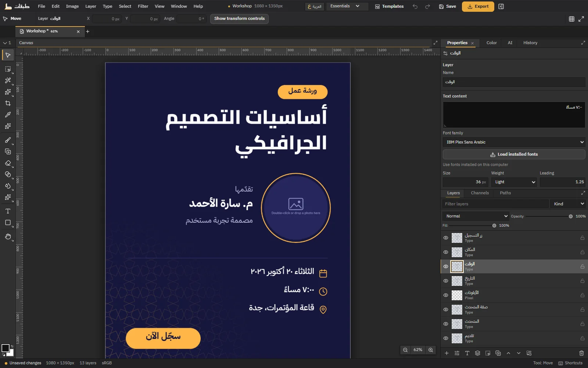Screen dimensions: 588x368
Task: Open Templates from the top bar
Action: 389,6
